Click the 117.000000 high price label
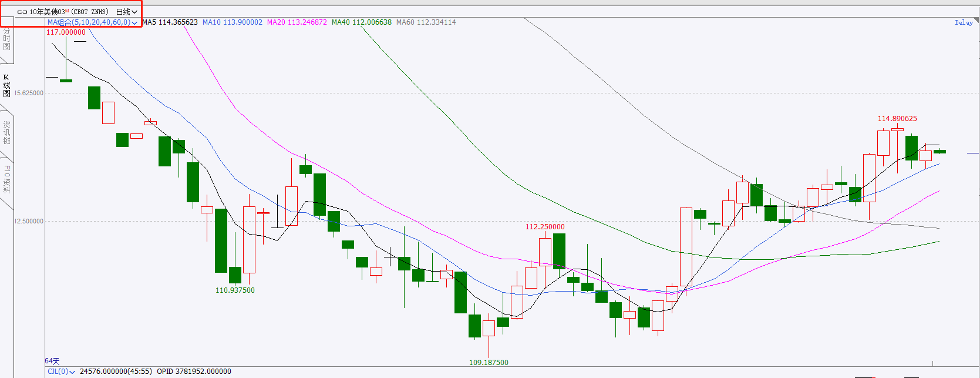 coord(66,32)
